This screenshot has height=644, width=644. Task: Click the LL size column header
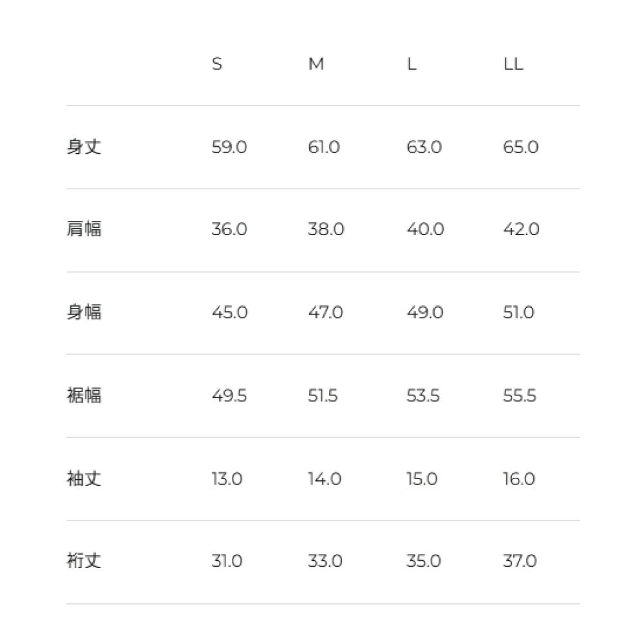pos(513,64)
